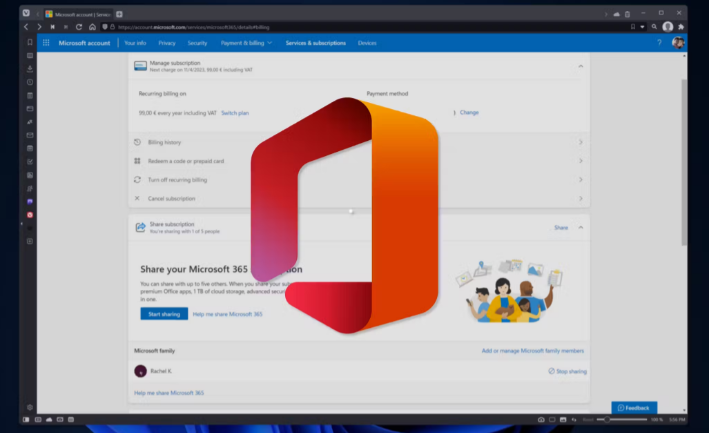The image size is (709, 433).
Task: Open the browser profile avatar
Action: [667, 27]
